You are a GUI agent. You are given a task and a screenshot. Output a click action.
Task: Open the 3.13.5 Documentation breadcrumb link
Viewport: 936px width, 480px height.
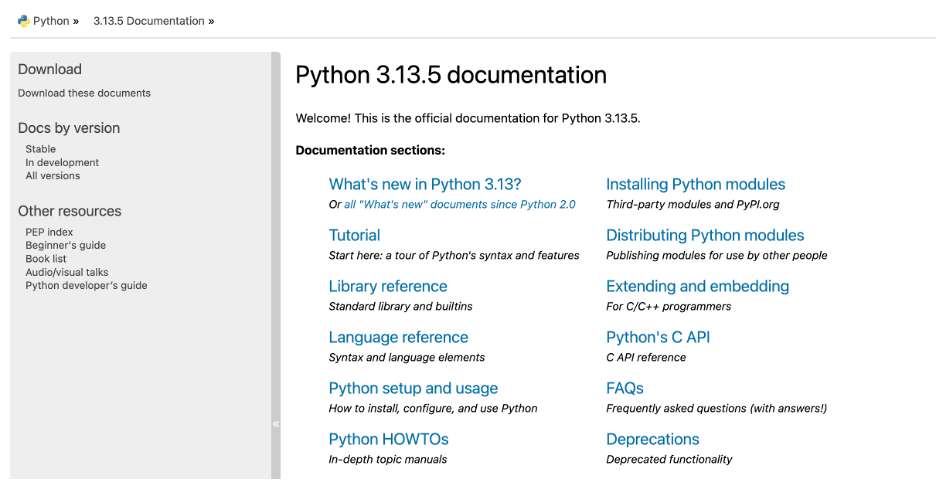pos(149,21)
